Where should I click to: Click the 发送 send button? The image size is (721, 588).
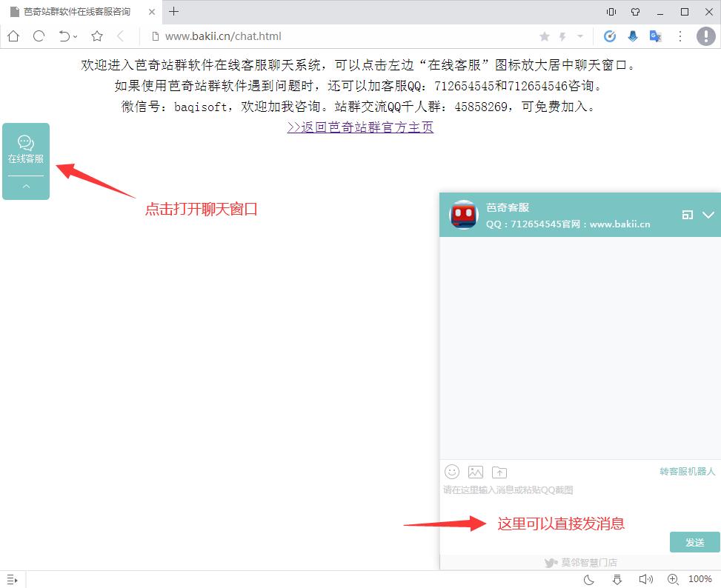tap(695, 542)
